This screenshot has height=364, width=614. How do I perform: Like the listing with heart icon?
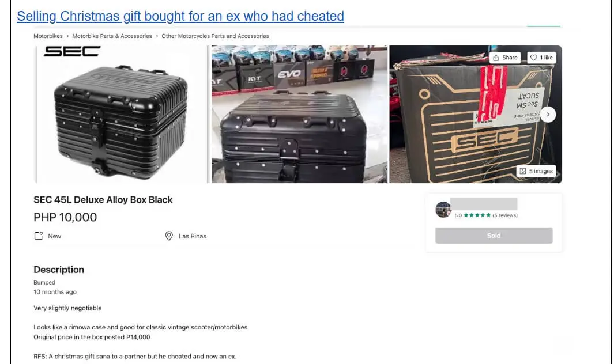[541, 58]
